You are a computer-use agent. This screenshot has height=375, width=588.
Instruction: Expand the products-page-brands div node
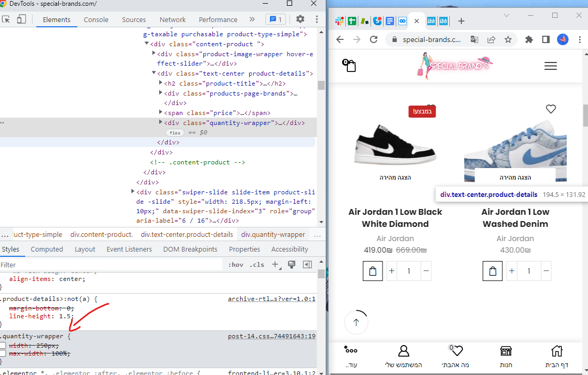click(160, 92)
